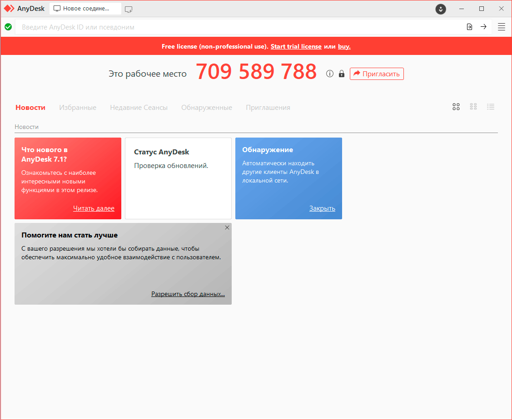Click 'Проверка обновлений.' status text
512x420 pixels.
pos(171,166)
